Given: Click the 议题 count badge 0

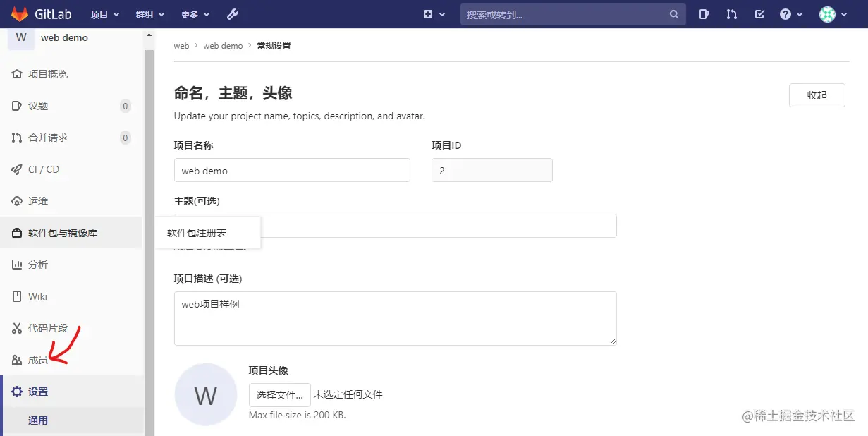Looking at the screenshot, I should click(x=126, y=107).
